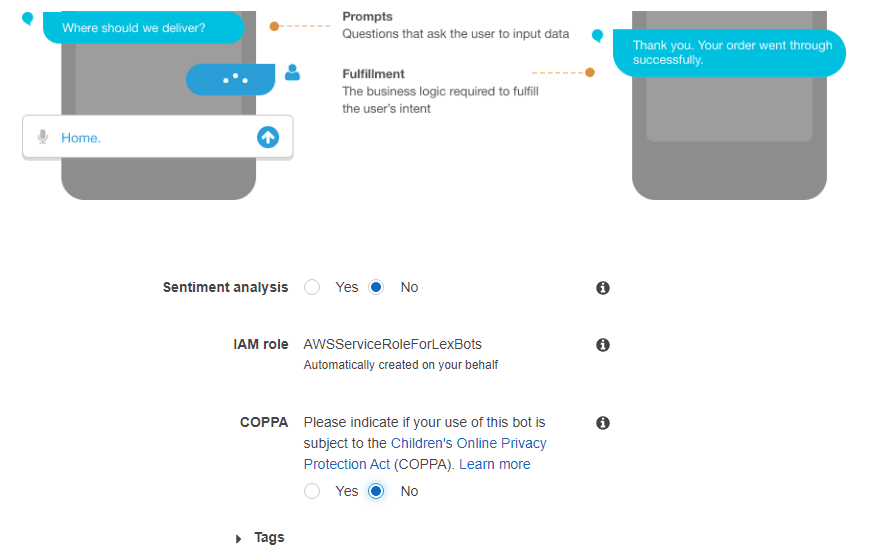The width and height of the screenshot is (869, 550).
Task: Select Yes for COPPA
Action: pyautogui.click(x=312, y=491)
